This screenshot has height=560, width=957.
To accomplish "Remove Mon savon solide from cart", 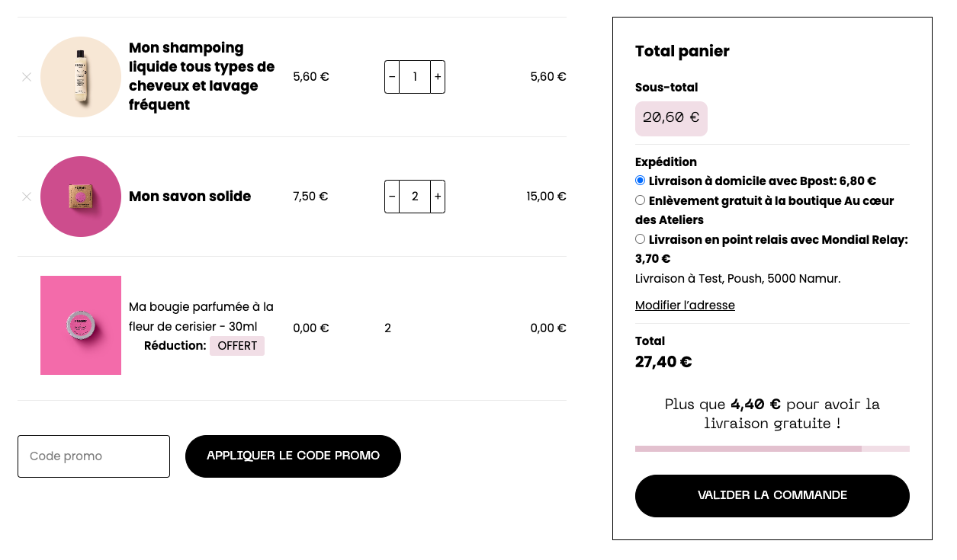I will click(x=27, y=197).
